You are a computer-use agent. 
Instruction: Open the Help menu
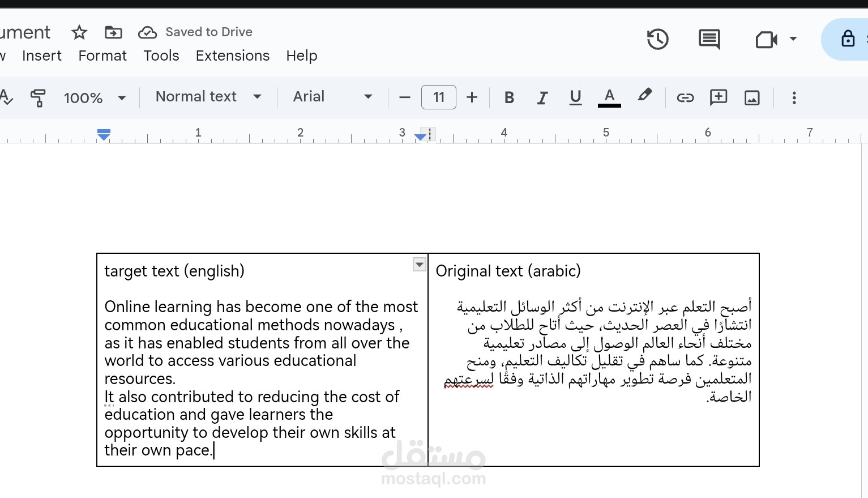[x=301, y=56]
